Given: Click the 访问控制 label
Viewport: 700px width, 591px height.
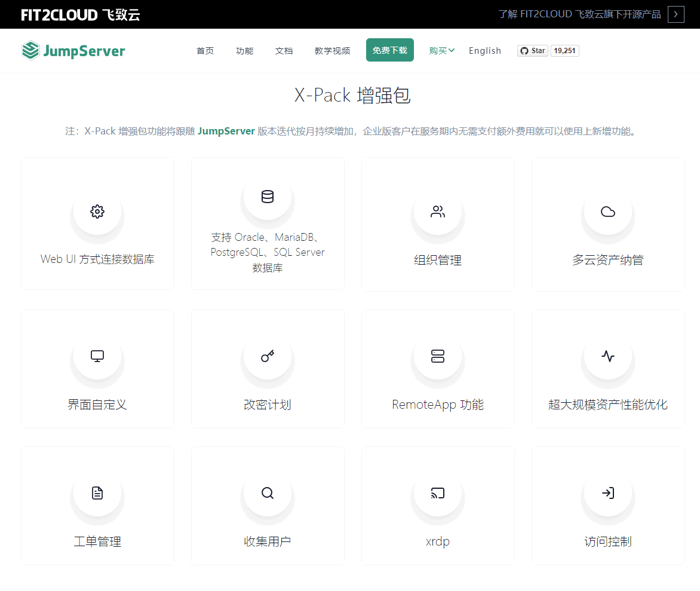Looking at the screenshot, I should [608, 541].
